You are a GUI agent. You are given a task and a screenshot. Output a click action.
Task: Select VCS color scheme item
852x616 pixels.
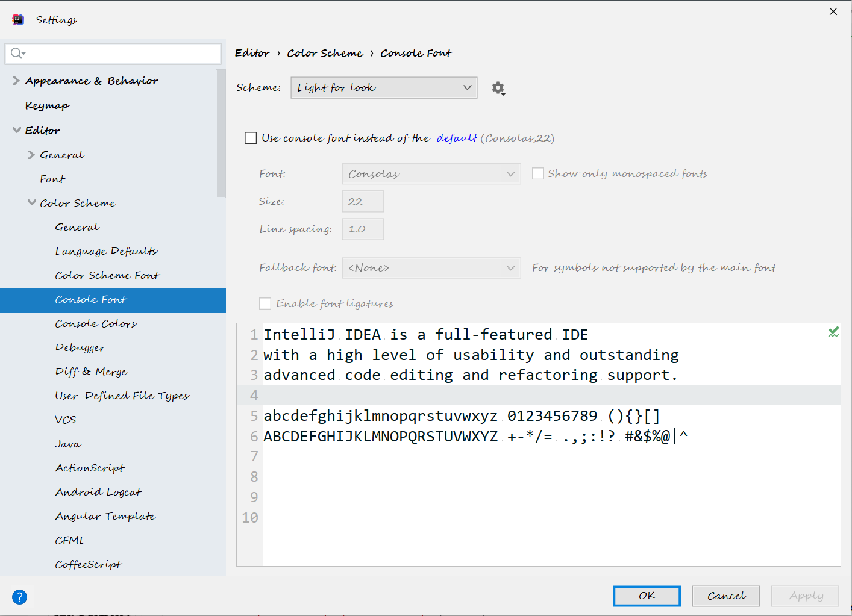click(x=65, y=420)
